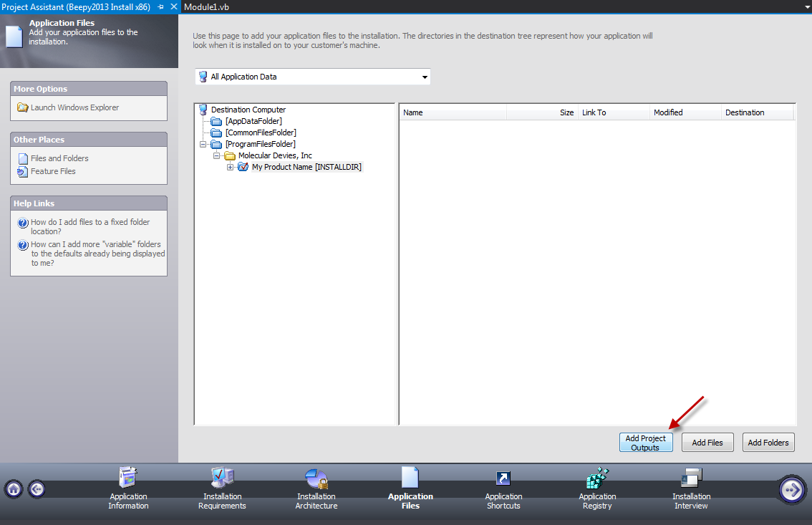Open the All Application Data dropdown
This screenshot has height=525, width=812.
pos(424,77)
